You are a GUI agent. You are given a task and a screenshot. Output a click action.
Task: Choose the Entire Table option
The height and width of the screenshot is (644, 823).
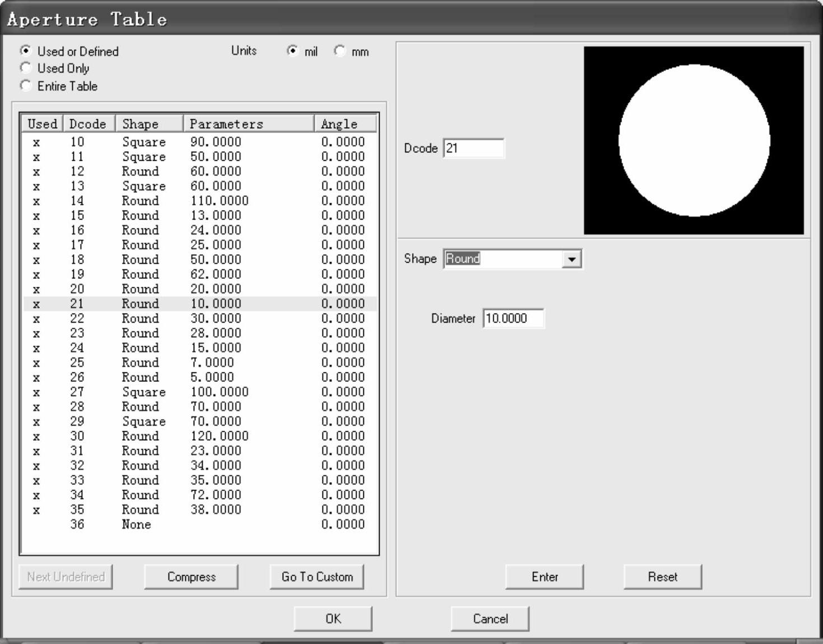tap(26, 86)
